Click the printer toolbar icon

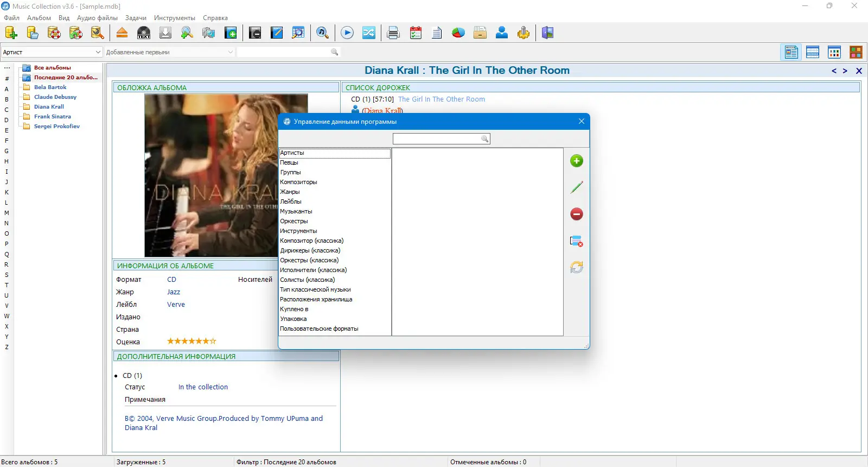(x=393, y=33)
